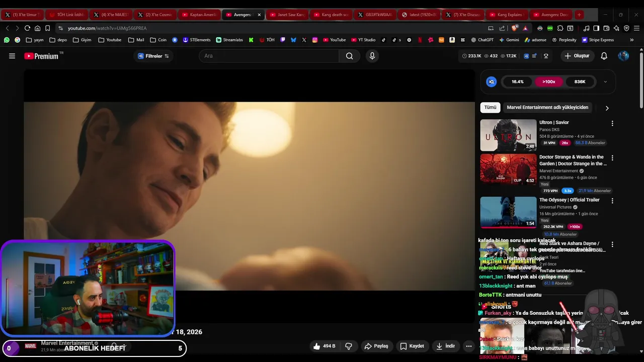Open ChatGPT bookmark
This screenshot has width=644, height=362.
(x=482, y=40)
